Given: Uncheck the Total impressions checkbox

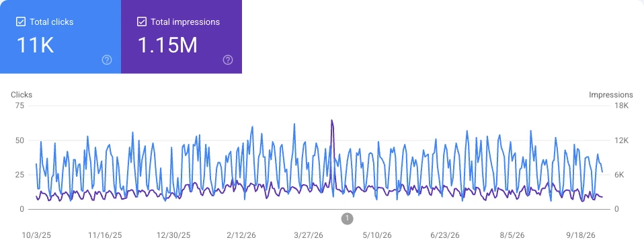Looking at the screenshot, I should click(142, 22).
